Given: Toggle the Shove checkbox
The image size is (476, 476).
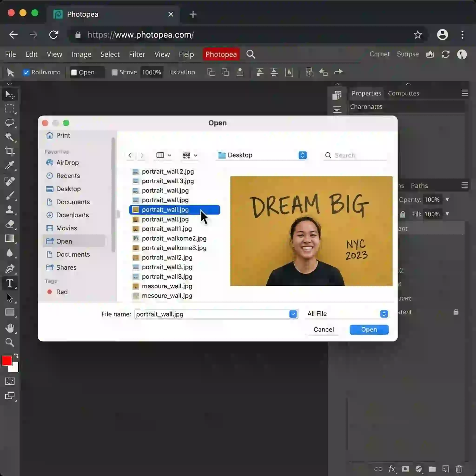Looking at the screenshot, I should [x=115, y=72].
